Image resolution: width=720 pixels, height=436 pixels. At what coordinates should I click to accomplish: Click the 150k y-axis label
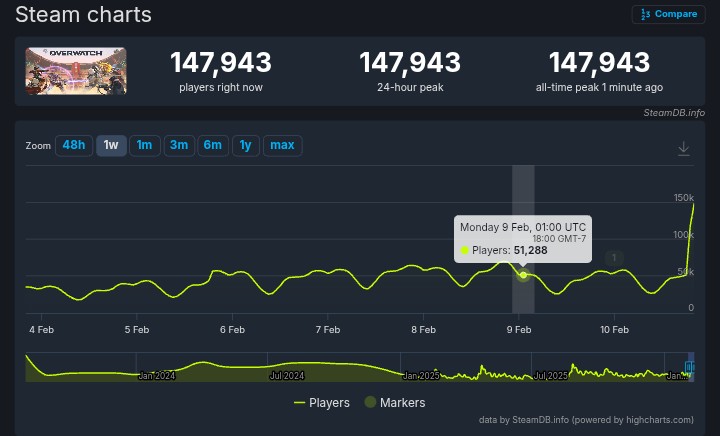(684, 198)
